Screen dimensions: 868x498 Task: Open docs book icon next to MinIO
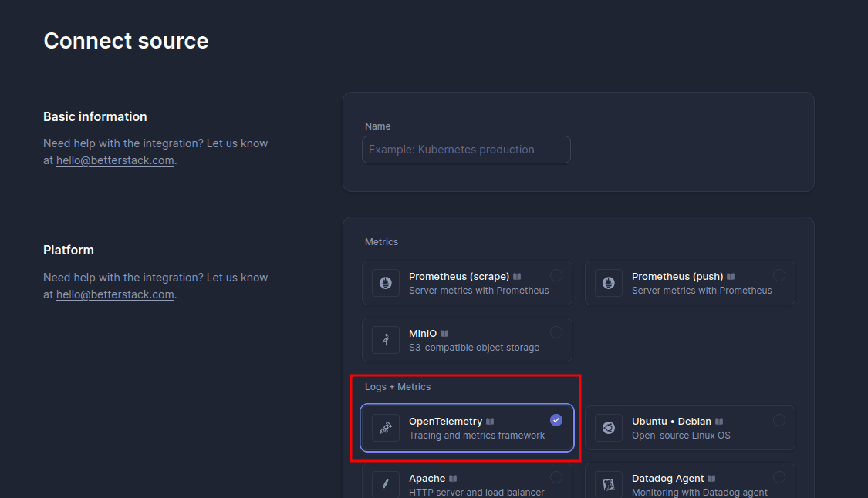444,334
